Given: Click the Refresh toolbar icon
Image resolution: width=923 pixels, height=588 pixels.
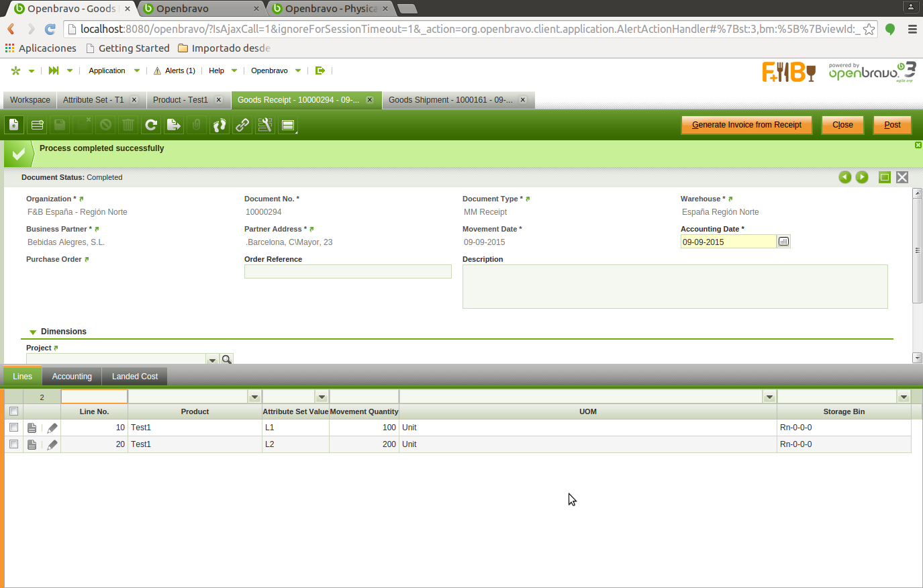Looking at the screenshot, I should coord(151,125).
